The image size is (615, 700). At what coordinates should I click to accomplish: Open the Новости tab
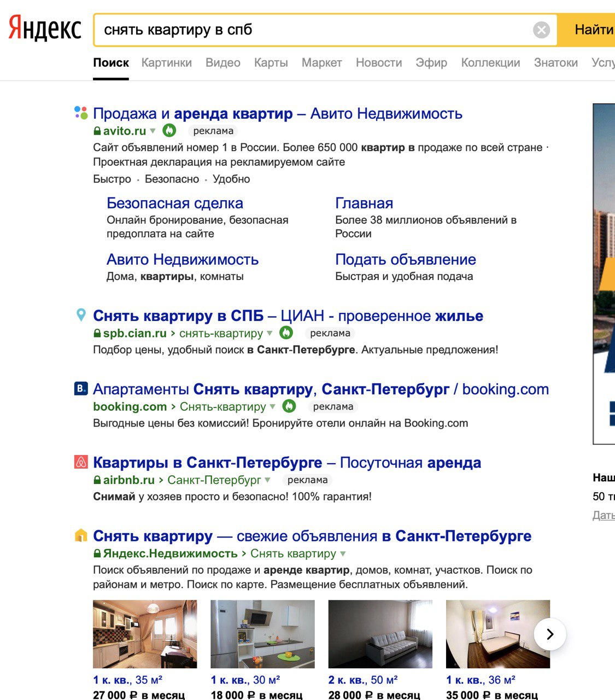pos(379,63)
